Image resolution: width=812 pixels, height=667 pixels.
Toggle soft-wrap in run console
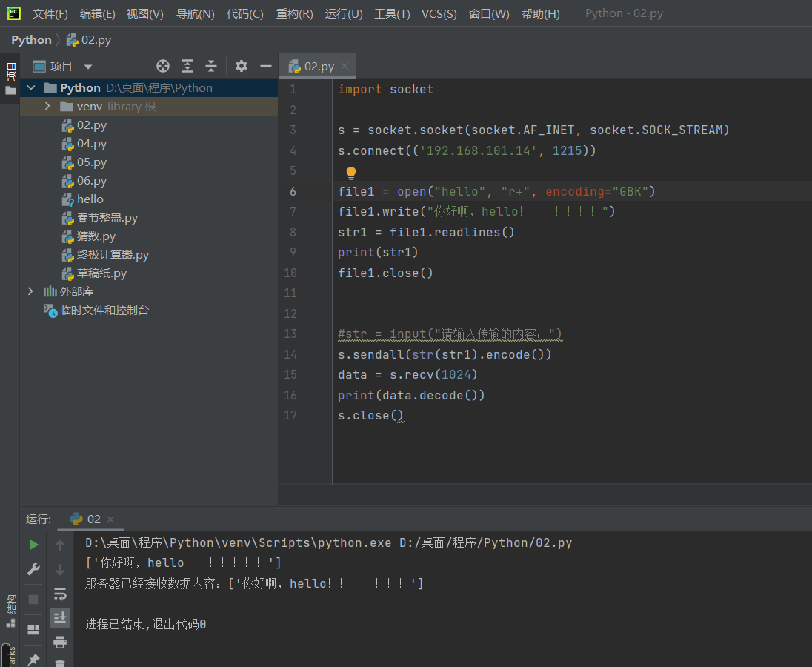[60, 594]
